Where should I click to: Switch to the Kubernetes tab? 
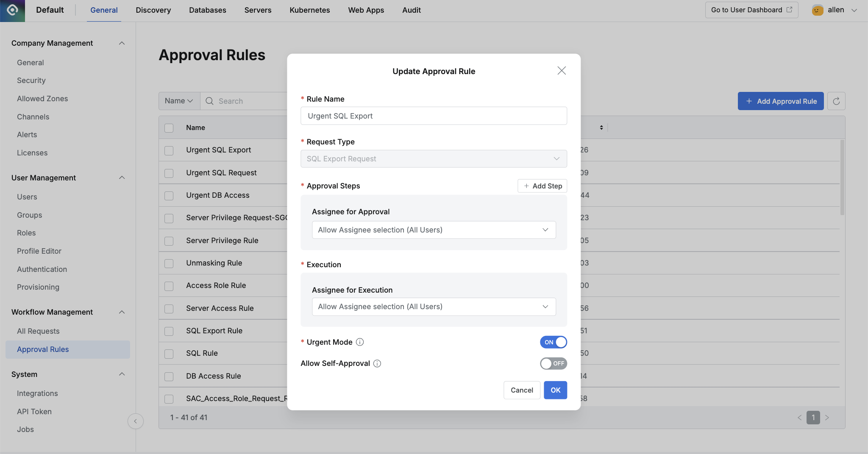pos(309,10)
